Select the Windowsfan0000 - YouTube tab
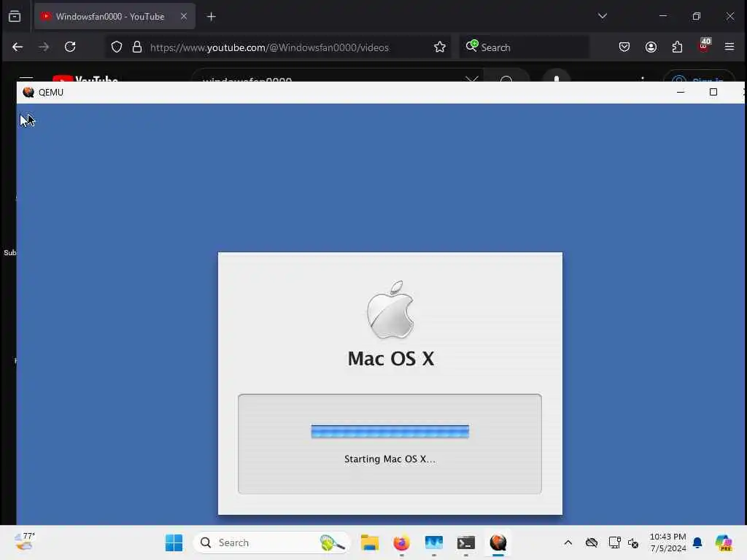Screen dimensions: 747x560 point(115,16)
